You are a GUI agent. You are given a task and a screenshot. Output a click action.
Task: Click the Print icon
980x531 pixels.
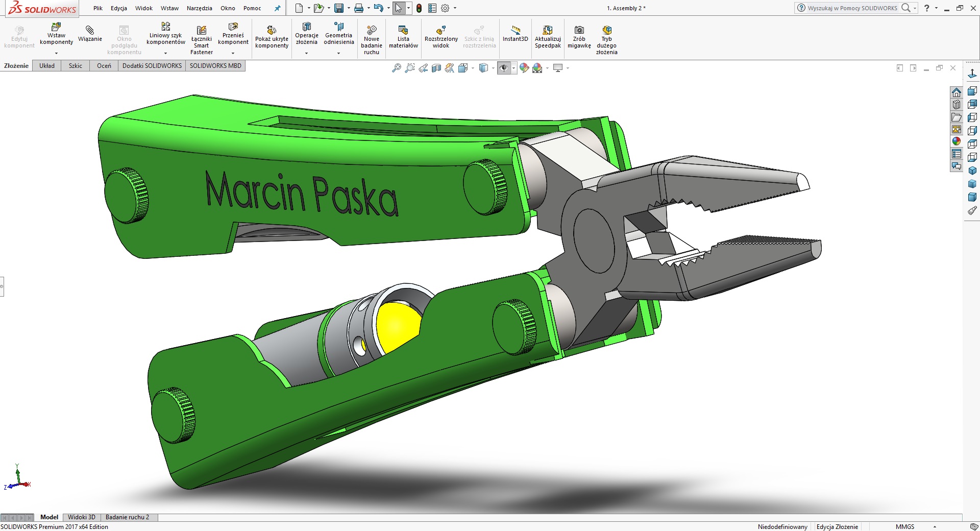tap(359, 8)
